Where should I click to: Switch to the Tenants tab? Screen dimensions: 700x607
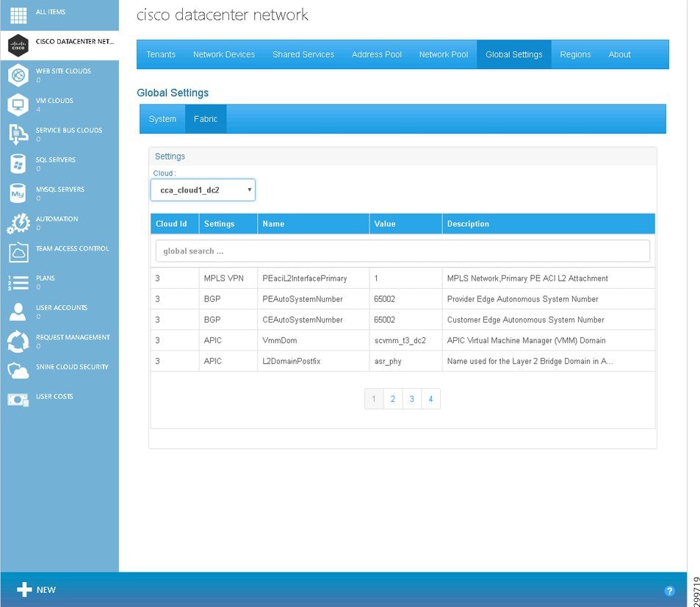[161, 54]
